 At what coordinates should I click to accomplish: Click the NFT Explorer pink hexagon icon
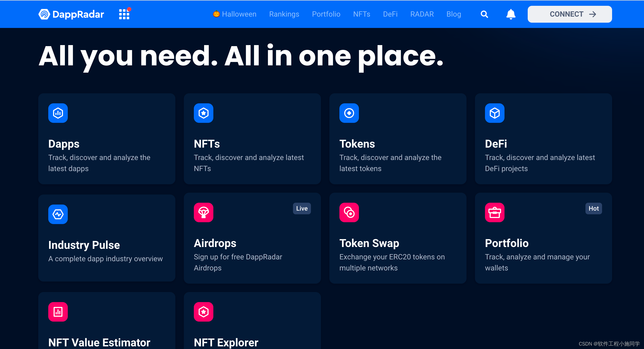(204, 312)
